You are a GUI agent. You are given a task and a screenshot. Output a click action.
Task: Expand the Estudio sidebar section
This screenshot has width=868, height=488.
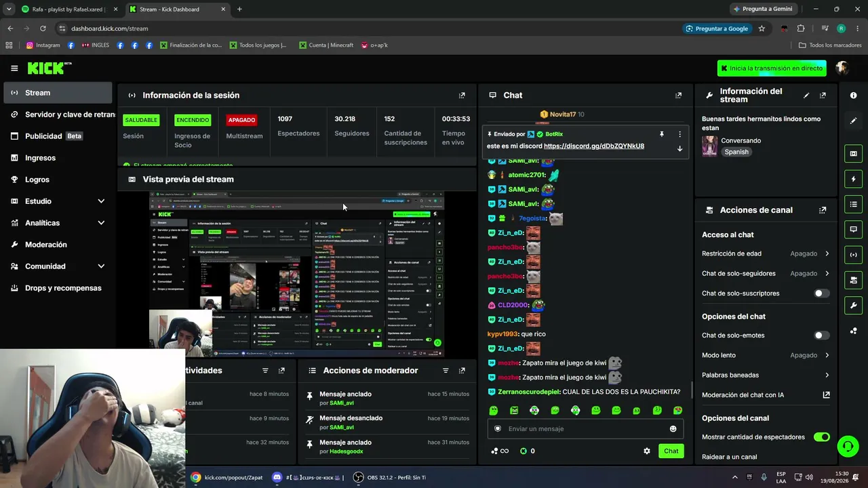click(58, 201)
